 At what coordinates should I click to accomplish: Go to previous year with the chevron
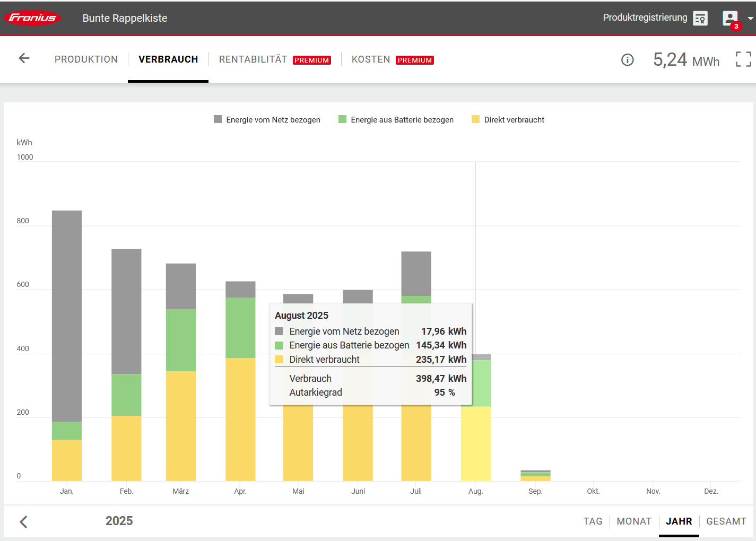click(23, 521)
